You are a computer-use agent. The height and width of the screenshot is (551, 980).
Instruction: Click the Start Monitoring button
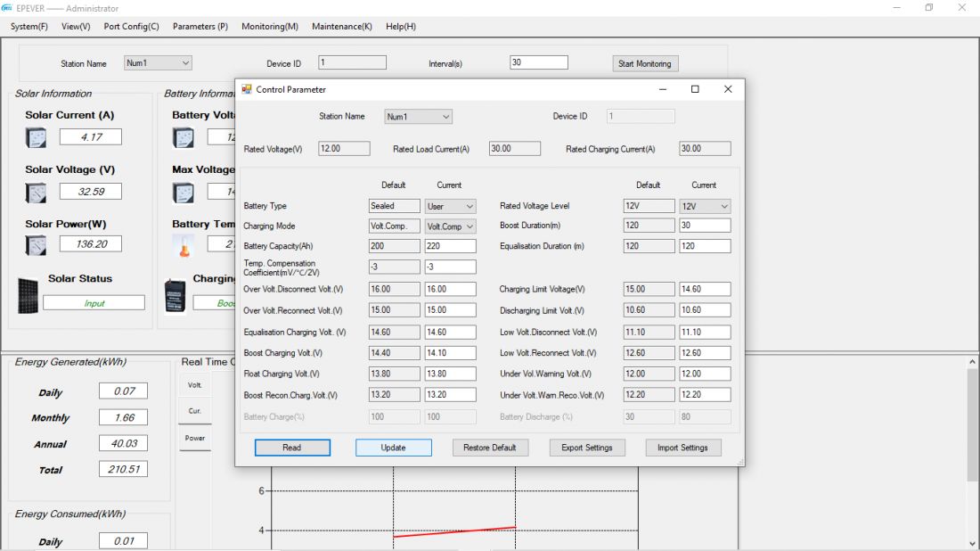coord(645,64)
